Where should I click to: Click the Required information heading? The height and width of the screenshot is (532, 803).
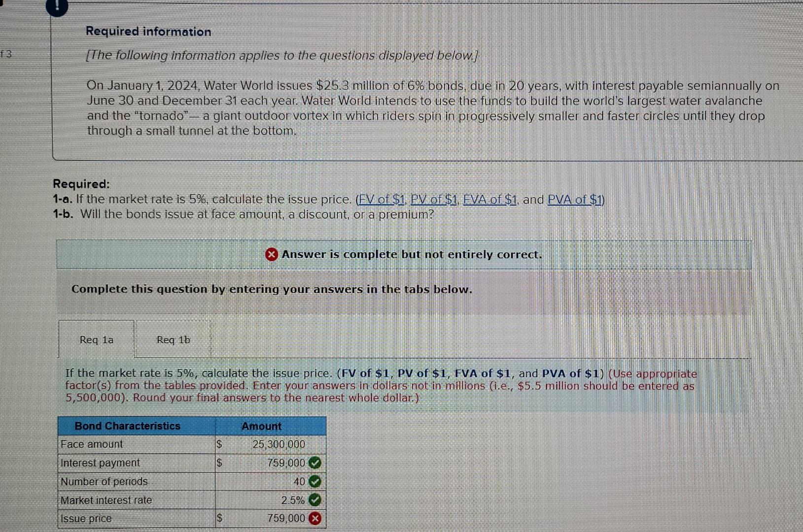pyautogui.click(x=148, y=32)
